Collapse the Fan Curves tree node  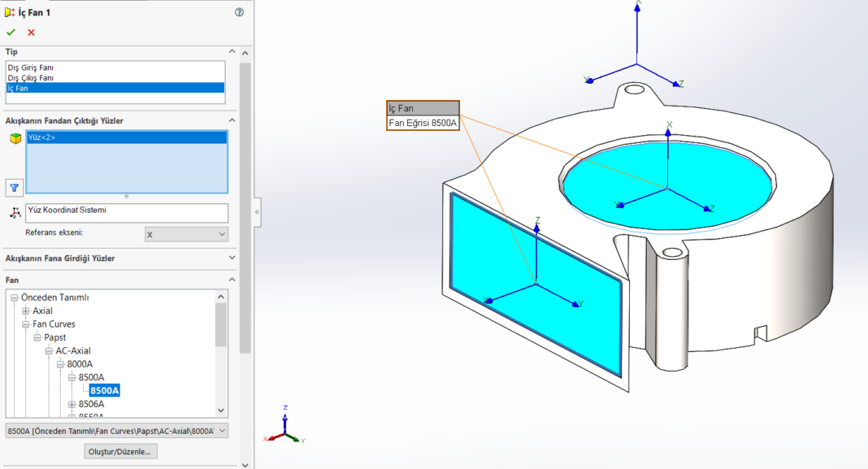pos(27,324)
